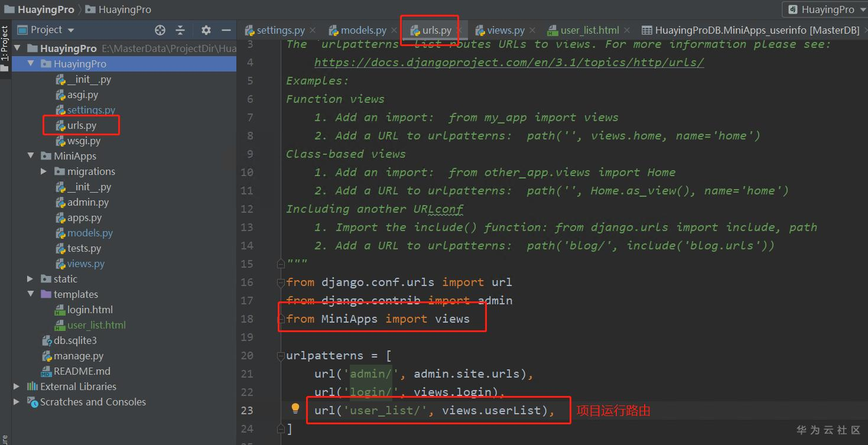Open Project panel settings gear

tap(206, 30)
